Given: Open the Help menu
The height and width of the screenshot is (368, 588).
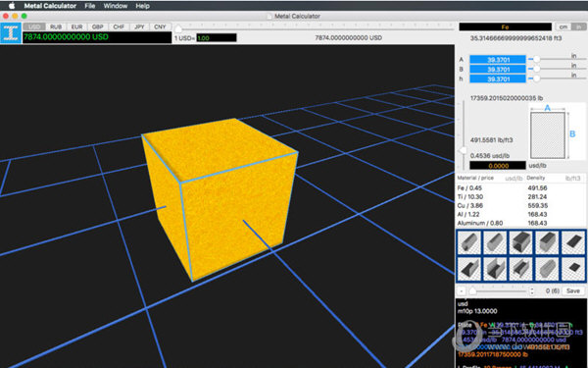Looking at the screenshot, I should 142,6.
